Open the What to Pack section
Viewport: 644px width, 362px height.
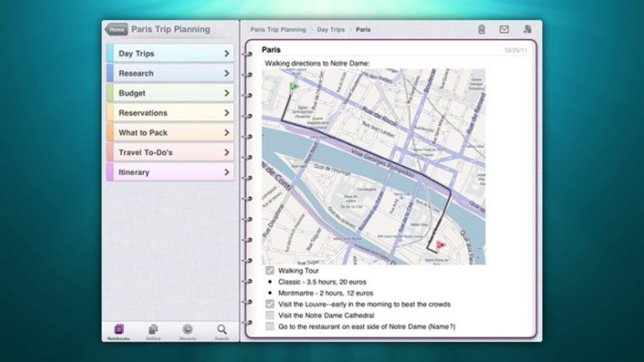pyautogui.click(x=170, y=133)
